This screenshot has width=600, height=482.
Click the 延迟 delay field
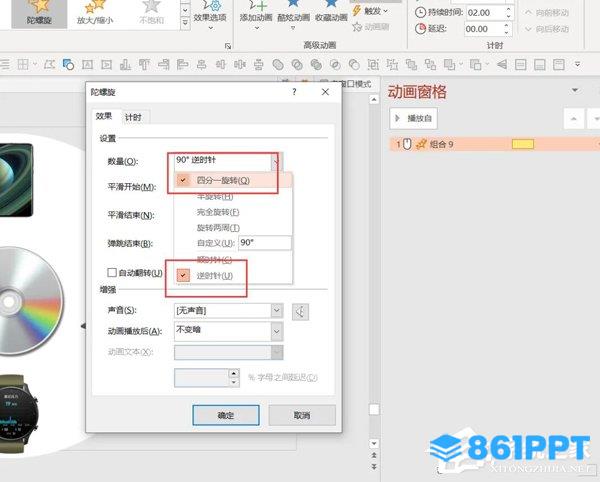(x=484, y=29)
